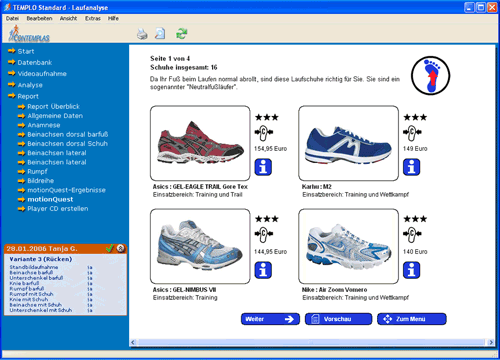Viewport: 500px width, 360px height.
Task: Open the Bearbeiten menu
Action: pyautogui.click(x=39, y=18)
